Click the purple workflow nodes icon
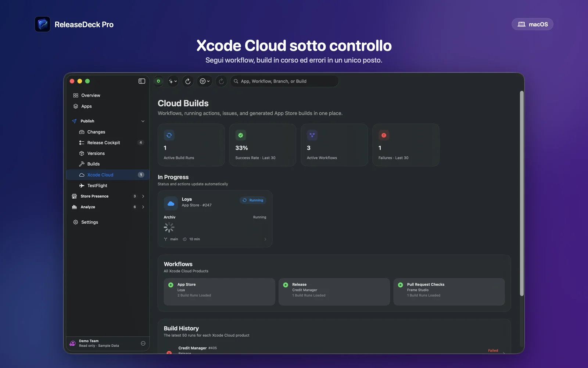 [x=312, y=135]
